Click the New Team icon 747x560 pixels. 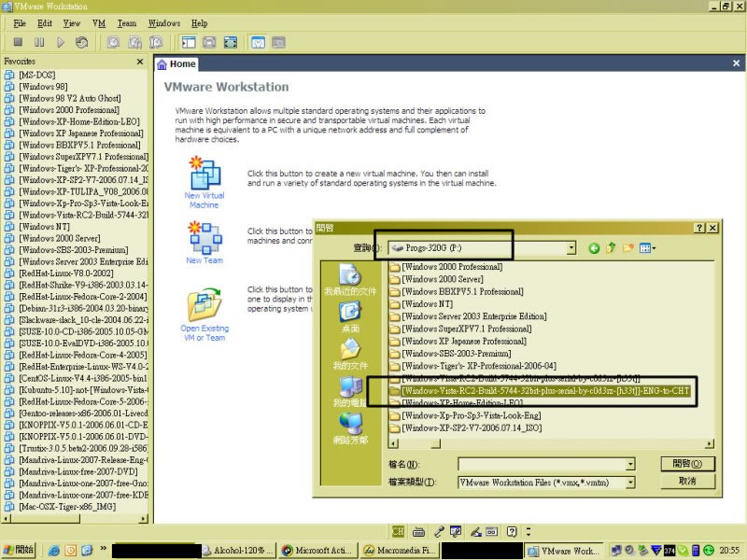point(204,238)
